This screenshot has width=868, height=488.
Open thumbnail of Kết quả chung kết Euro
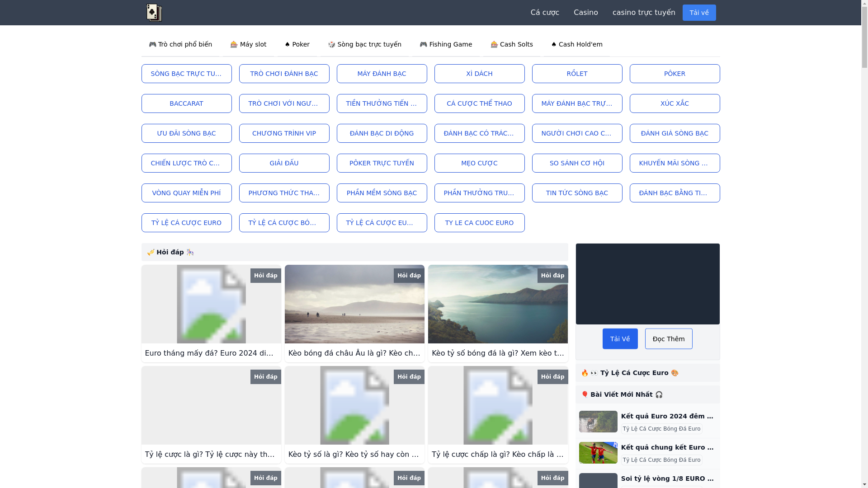point(598,453)
